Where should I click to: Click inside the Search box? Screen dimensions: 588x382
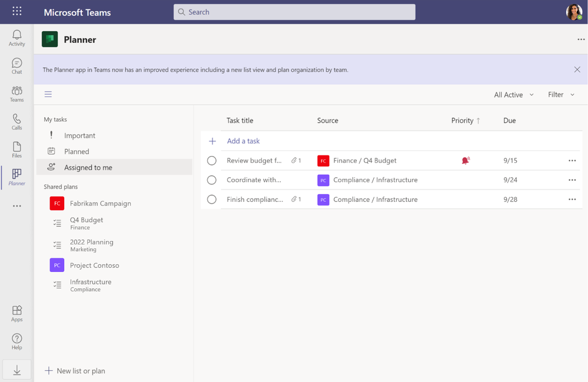coord(294,12)
